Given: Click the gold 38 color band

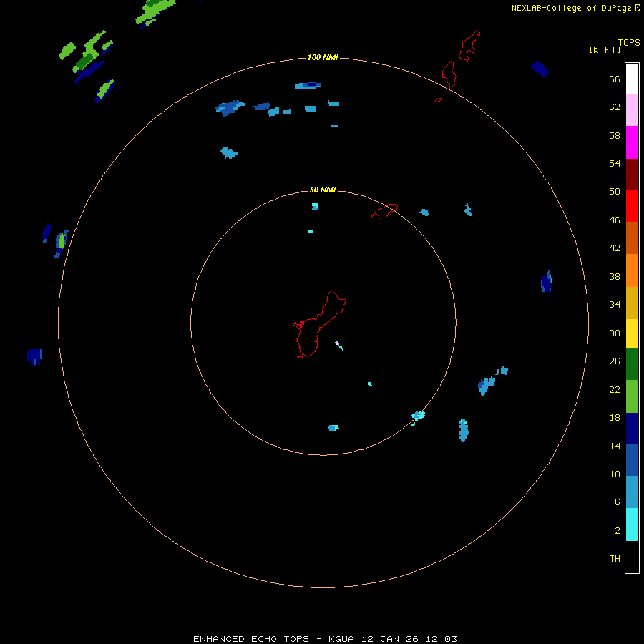Looking at the screenshot, I should point(632,303).
